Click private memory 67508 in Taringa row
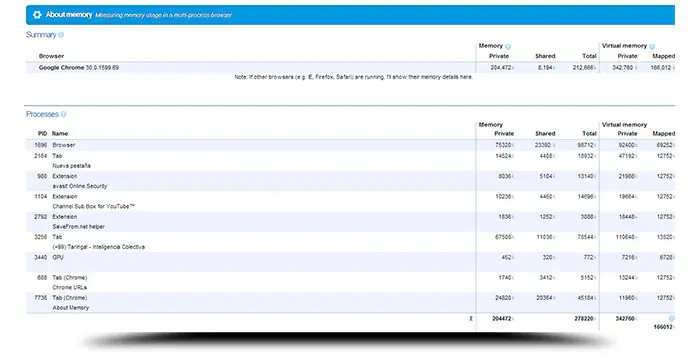Image resolution: width=700 pixels, height=360 pixels. pyautogui.click(x=503, y=237)
